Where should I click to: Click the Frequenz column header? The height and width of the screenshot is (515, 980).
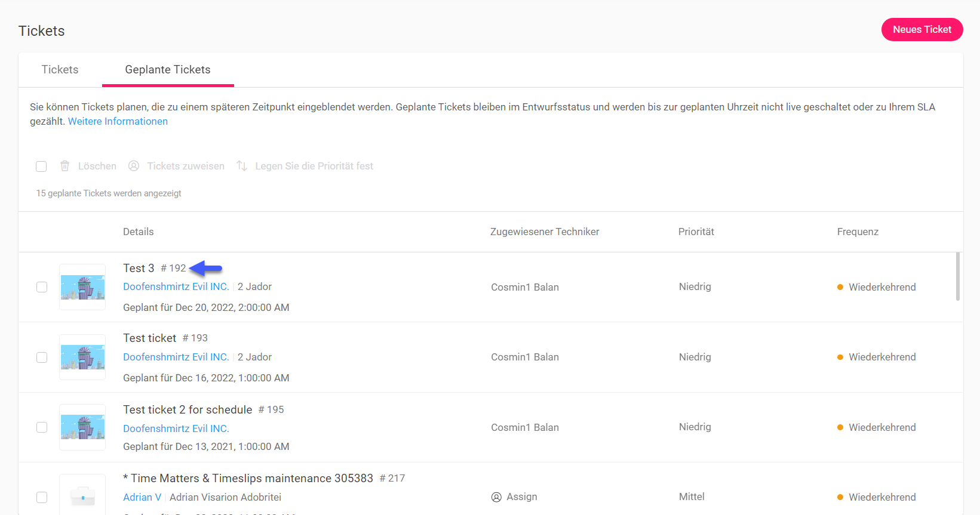(x=858, y=232)
